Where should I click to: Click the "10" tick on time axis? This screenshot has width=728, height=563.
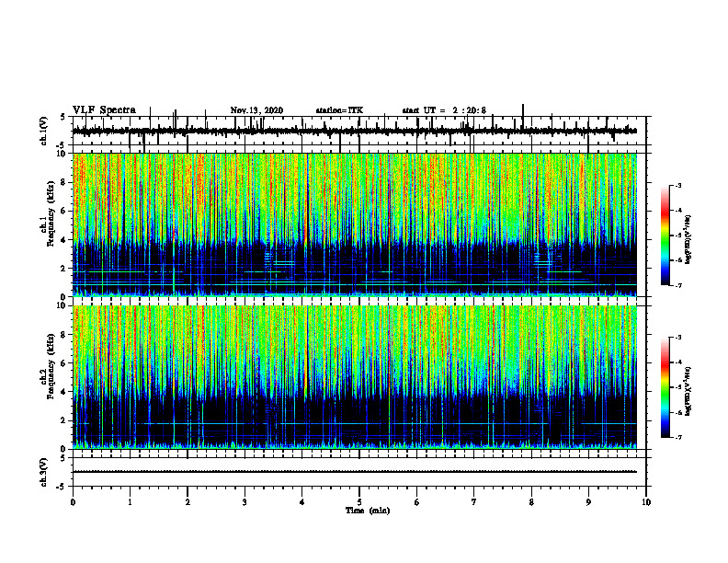[646, 502]
